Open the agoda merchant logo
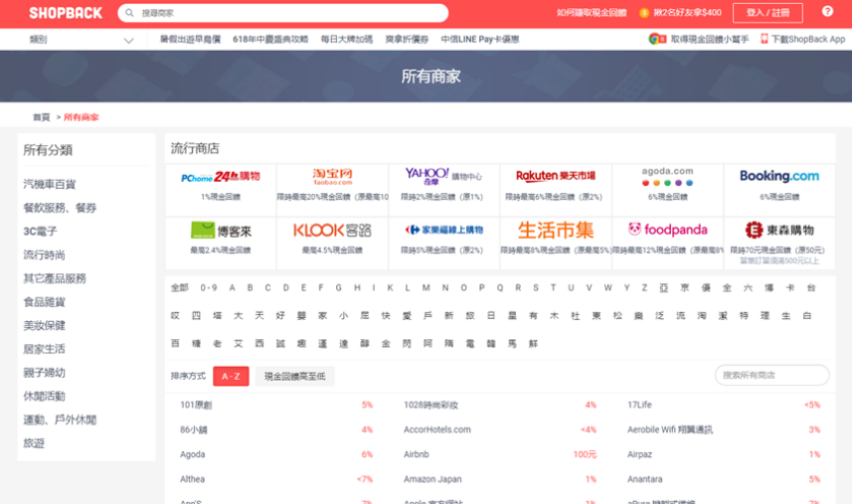 coord(667,176)
